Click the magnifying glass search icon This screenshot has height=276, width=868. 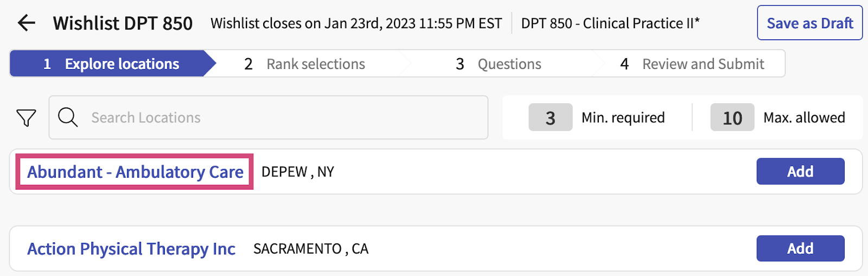point(68,117)
